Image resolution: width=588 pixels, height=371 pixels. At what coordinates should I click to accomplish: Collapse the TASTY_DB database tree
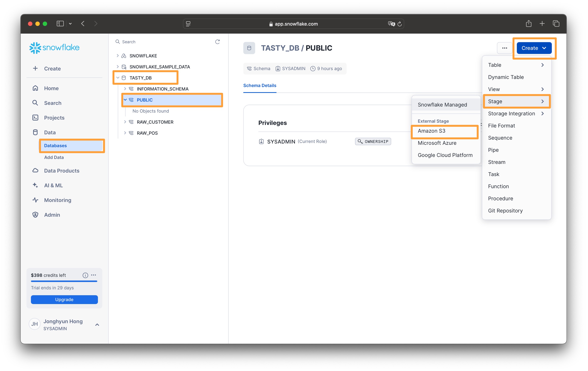[x=118, y=78]
